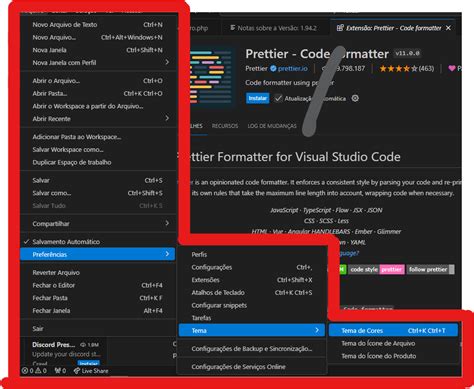Choose Tema do Ícone do Produto
This screenshot has width=474, height=389.
click(393, 356)
